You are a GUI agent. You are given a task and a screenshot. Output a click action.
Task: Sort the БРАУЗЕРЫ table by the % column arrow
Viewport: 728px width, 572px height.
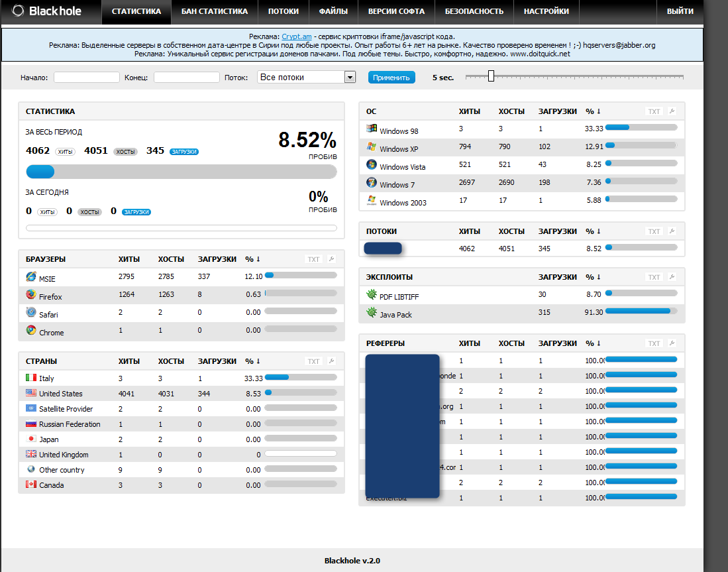258,258
